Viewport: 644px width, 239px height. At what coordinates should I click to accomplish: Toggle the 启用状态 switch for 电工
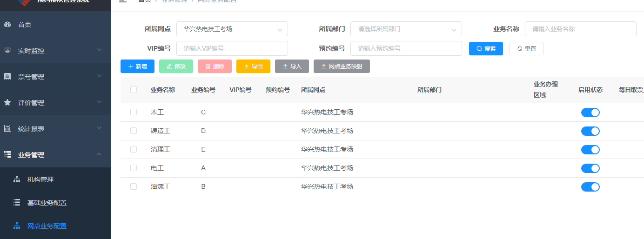click(x=590, y=168)
